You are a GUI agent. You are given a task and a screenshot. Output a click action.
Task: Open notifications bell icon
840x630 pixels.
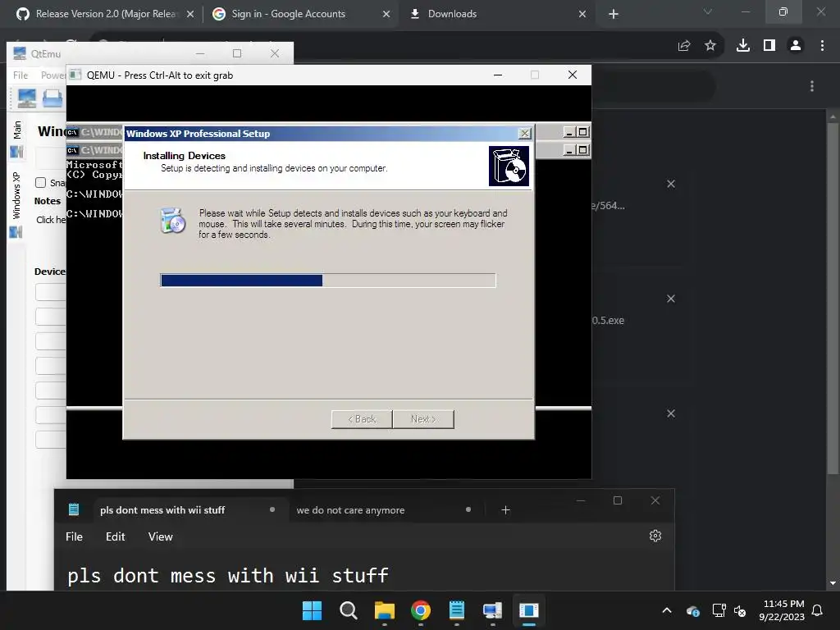point(818,610)
